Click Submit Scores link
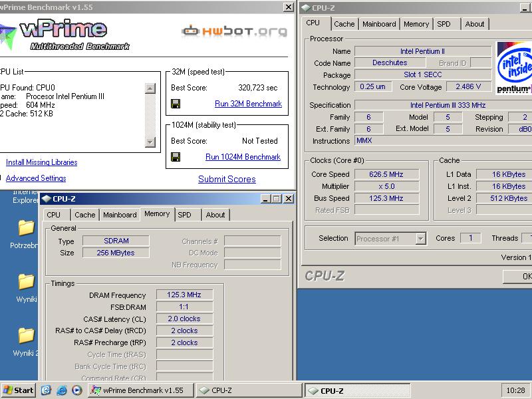The width and height of the screenshot is (532, 399). (227, 179)
